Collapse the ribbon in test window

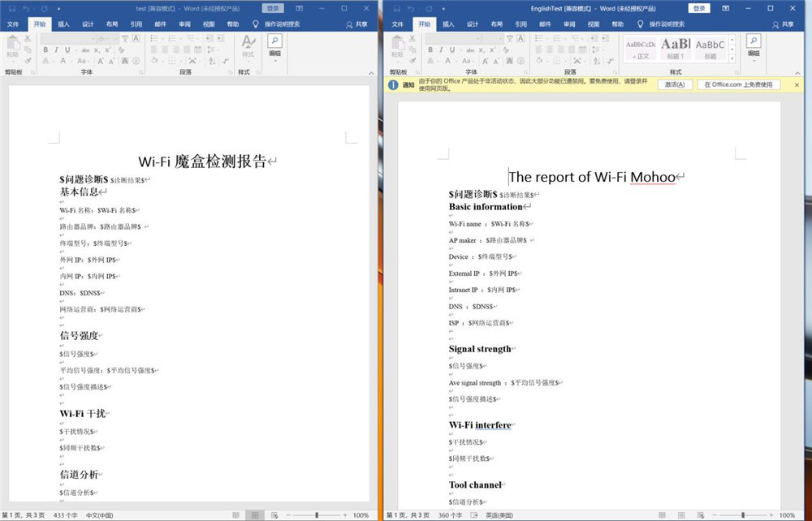point(371,73)
